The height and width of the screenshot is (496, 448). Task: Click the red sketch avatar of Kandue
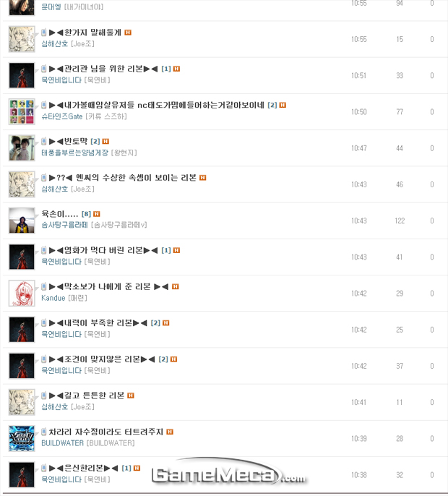22,294
